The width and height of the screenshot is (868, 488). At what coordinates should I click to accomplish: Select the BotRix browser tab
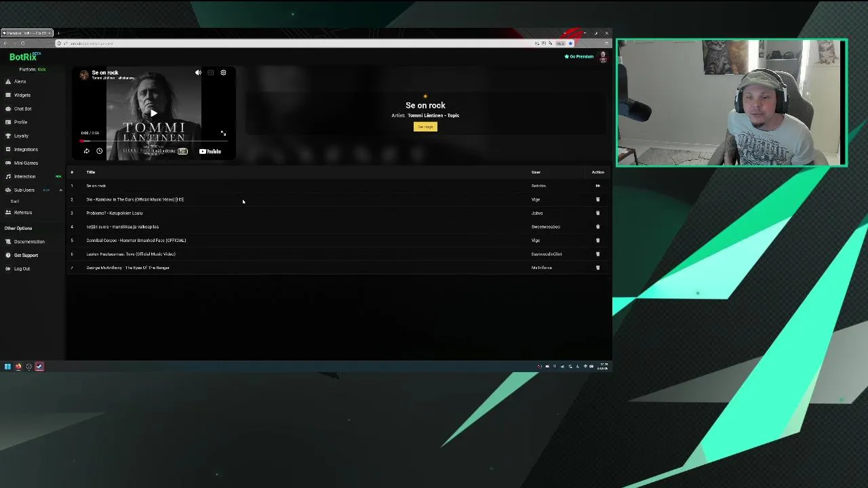(x=26, y=33)
